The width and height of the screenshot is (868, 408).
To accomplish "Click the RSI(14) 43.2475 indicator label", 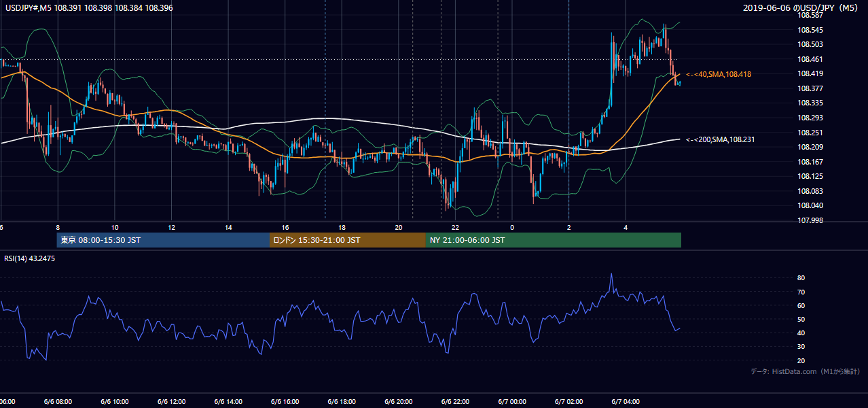I will pyautogui.click(x=30, y=258).
